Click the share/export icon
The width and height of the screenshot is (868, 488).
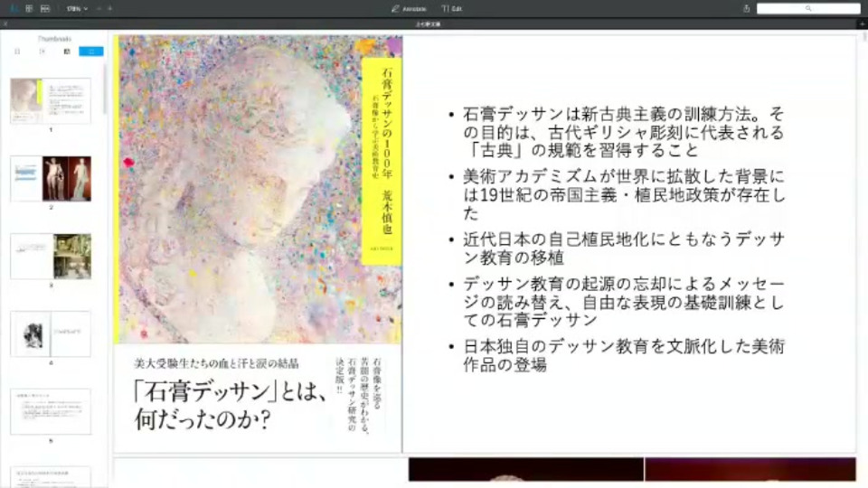(x=746, y=8)
